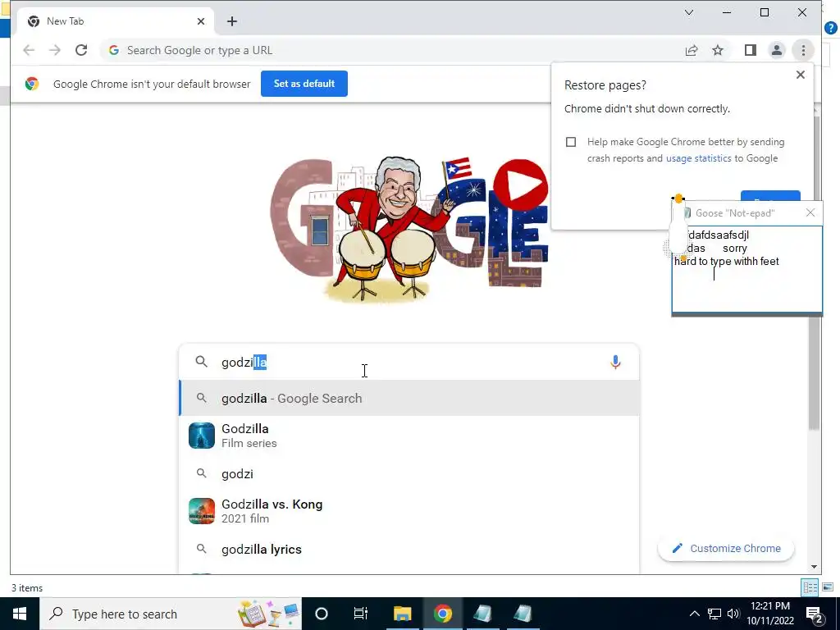Screen dimensions: 840x630
Task: Open a new tab with plus icon
Action: [231, 21]
